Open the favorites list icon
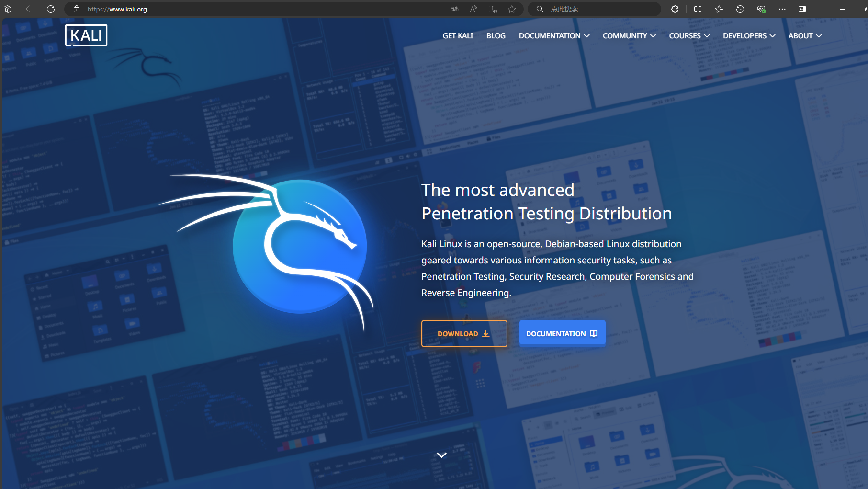The height and width of the screenshot is (489, 868). (x=719, y=9)
